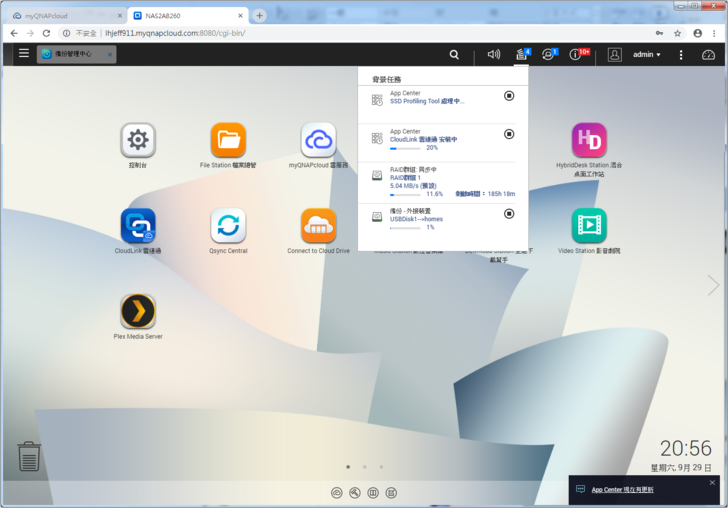Stop the CloudLink installation task
Screen dimensions: 728x508
[x=509, y=134]
